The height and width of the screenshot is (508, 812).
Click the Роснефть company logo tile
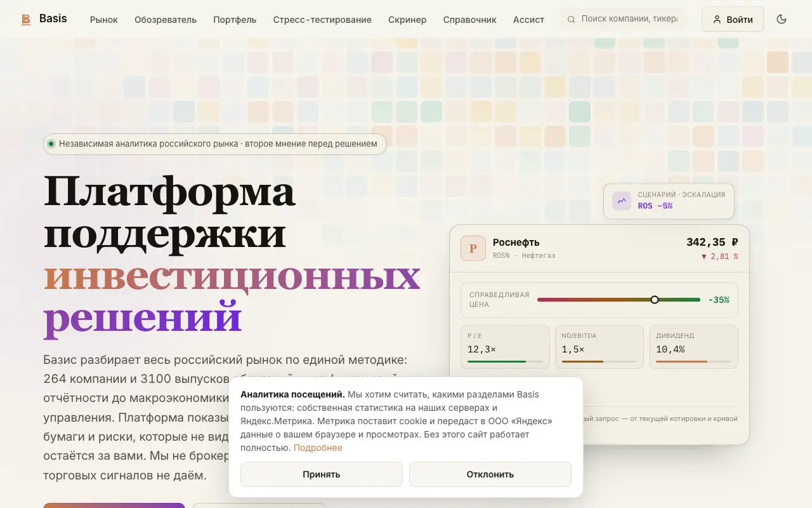pos(473,248)
